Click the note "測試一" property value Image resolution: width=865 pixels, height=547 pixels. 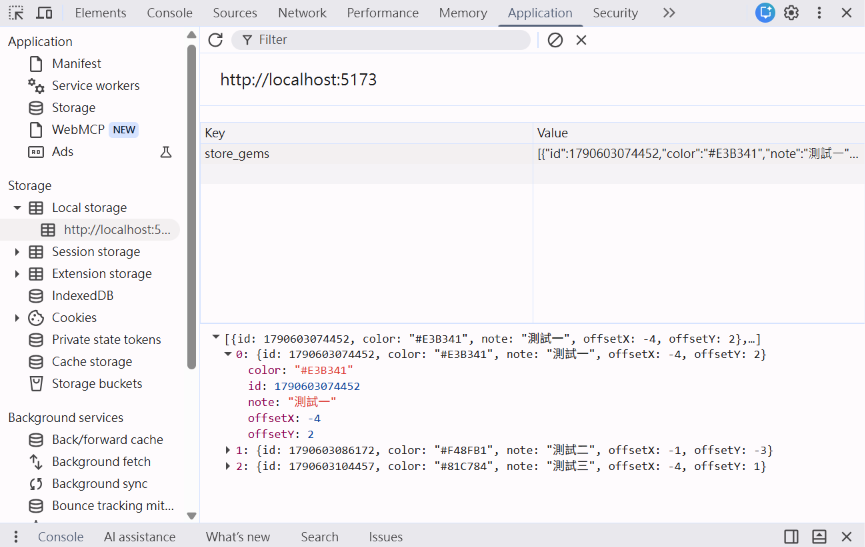[312, 402]
